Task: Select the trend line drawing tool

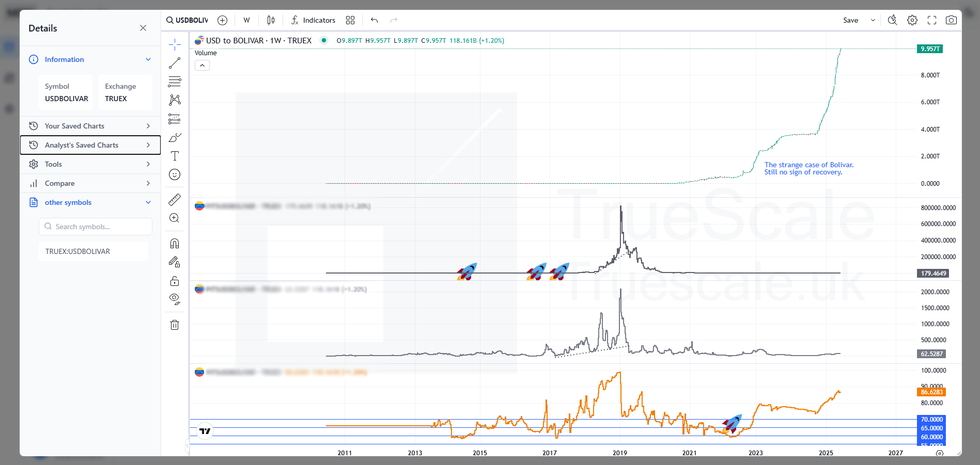Action: click(x=175, y=63)
